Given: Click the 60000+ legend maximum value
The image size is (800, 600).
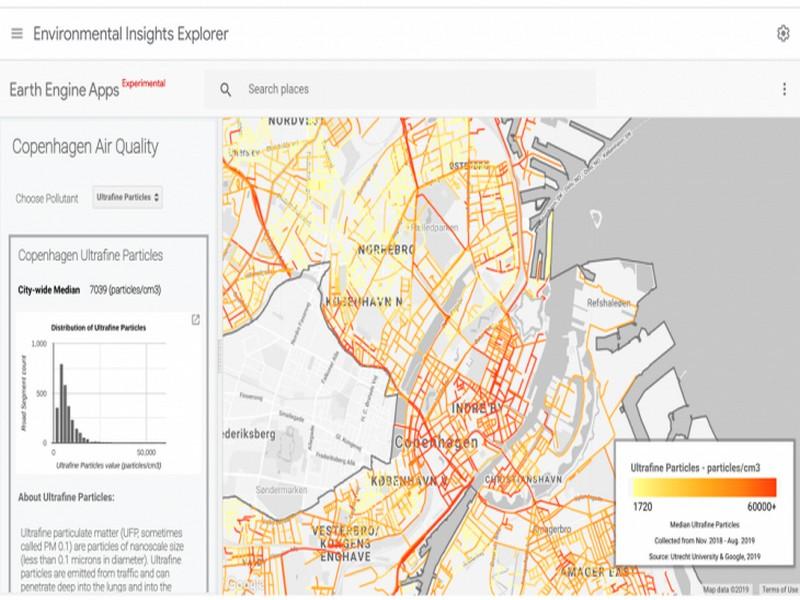Looking at the screenshot, I should coord(762,507).
